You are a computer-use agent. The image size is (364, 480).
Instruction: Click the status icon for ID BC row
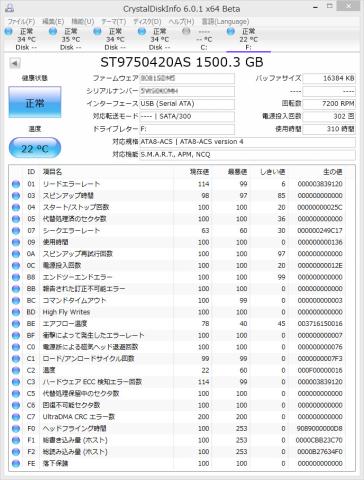(x=16, y=300)
